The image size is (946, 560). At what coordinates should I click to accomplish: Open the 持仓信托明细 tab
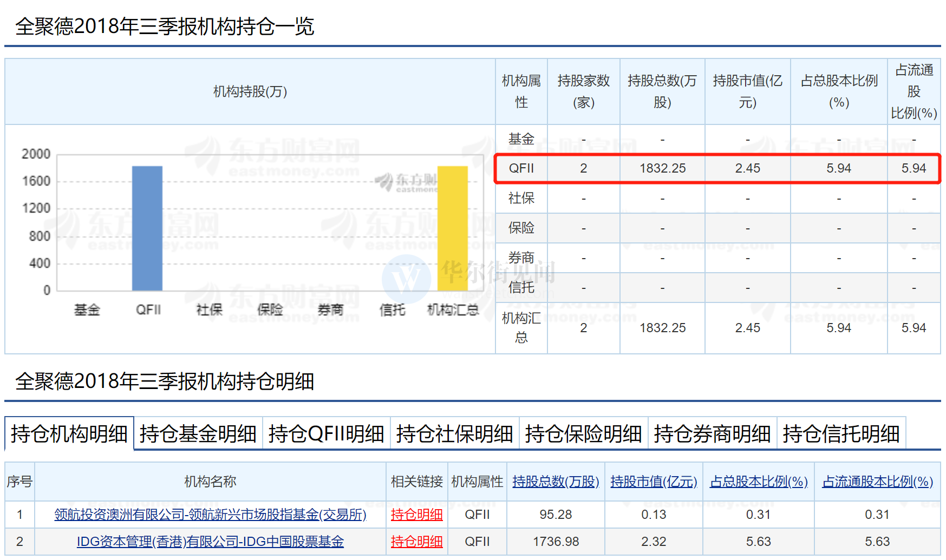pos(841,433)
